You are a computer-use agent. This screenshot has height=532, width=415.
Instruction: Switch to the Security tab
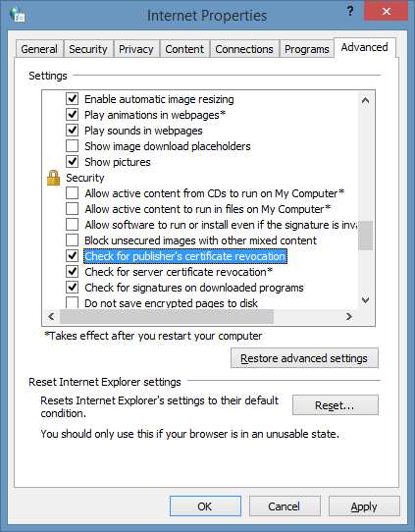click(88, 49)
